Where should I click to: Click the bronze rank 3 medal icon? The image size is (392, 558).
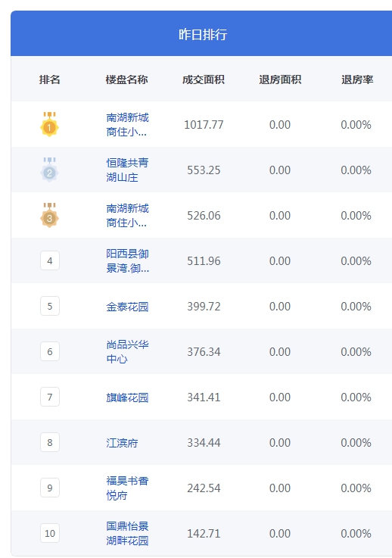coord(49,215)
